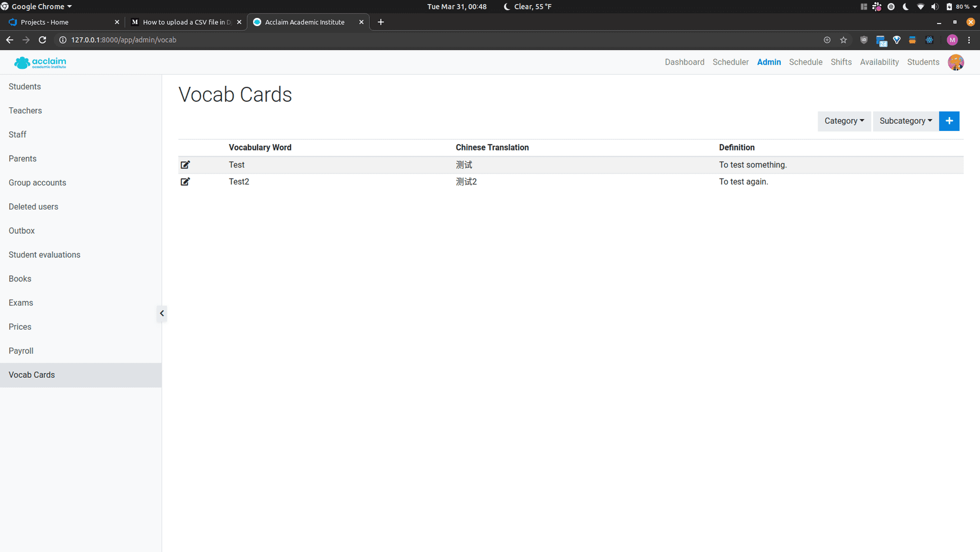
Task: Navigate to the Payroll section
Action: click(x=21, y=351)
